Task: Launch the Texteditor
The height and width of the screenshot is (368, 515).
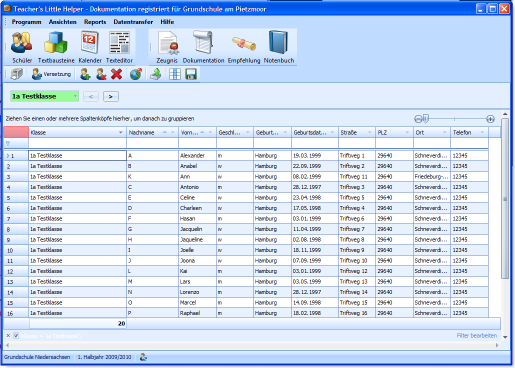Action: 119,47
